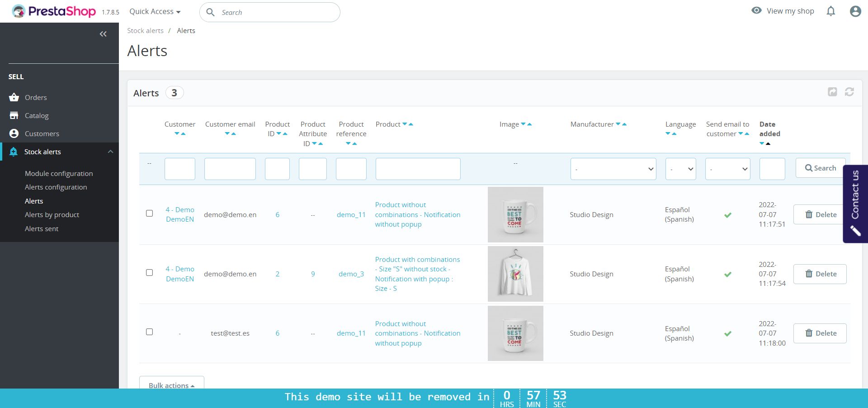868x408 pixels.
Task: Click the Contact us pencil icon
Action: [855, 231]
